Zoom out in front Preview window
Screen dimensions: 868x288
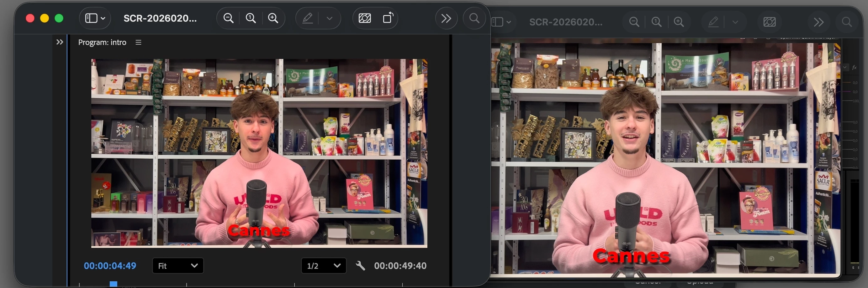click(x=229, y=18)
